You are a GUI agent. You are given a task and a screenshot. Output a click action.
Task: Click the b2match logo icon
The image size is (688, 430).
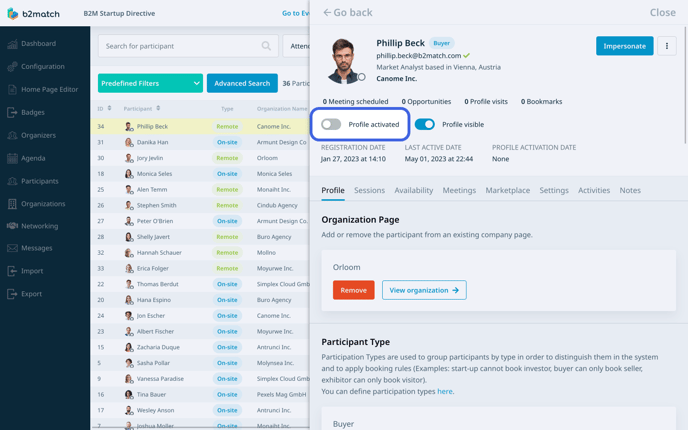pyautogui.click(x=13, y=14)
